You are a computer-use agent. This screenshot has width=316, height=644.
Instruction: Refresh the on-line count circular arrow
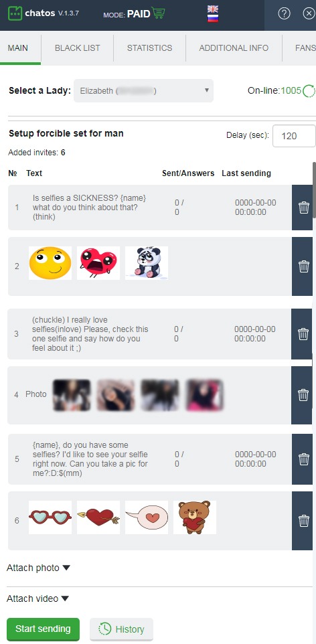(x=309, y=91)
